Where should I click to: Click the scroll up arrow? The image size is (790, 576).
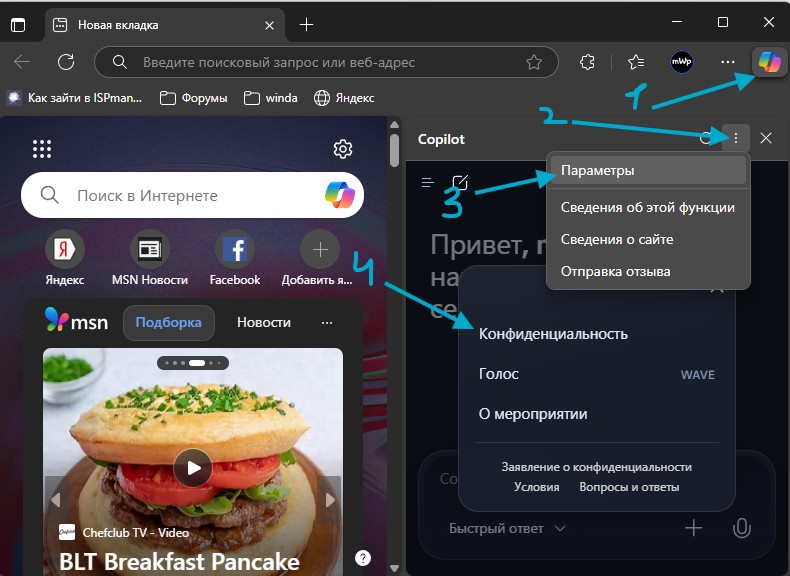tap(394, 124)
